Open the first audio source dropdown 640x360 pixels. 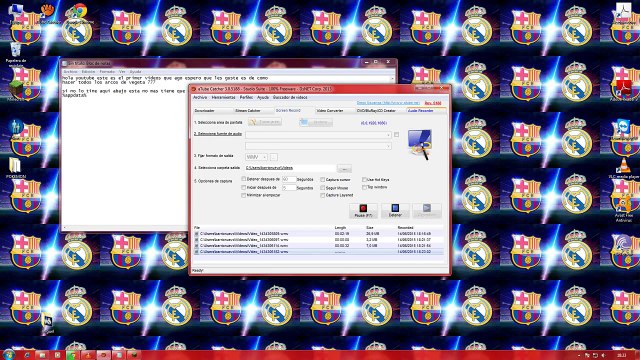pyautogui.click(x=318, y=135)
